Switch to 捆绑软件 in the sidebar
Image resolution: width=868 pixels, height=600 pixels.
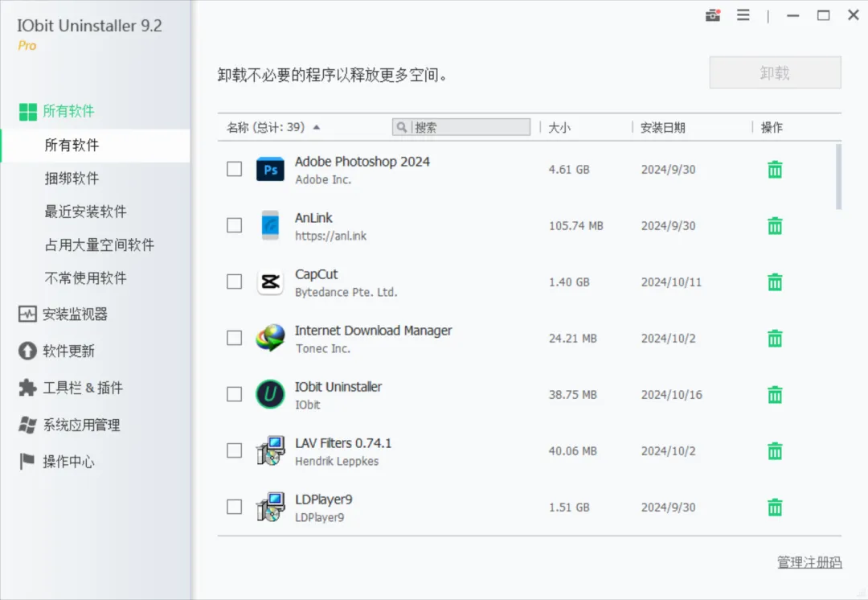[72, 179]
